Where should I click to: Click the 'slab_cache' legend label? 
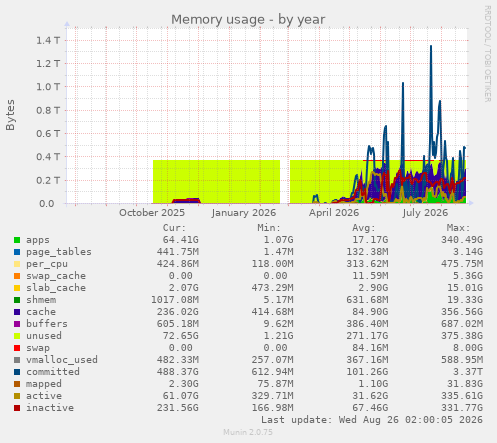click(56, 288)
